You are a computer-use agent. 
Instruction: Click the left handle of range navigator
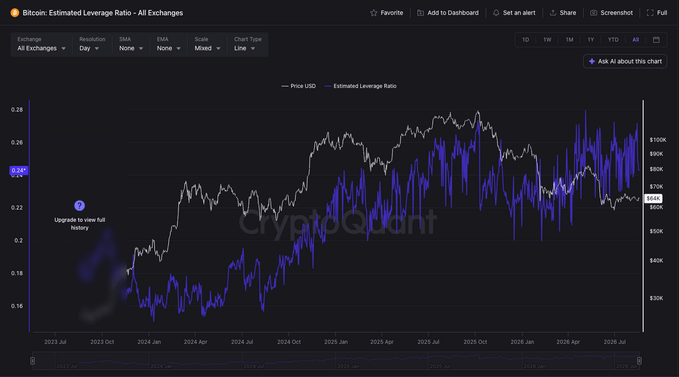tap(32, 361)
